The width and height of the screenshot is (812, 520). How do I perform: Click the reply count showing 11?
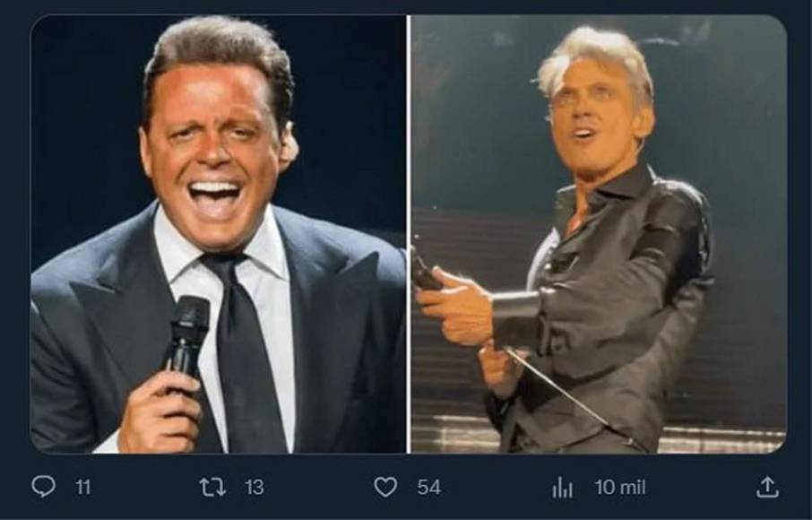[82, 488]
